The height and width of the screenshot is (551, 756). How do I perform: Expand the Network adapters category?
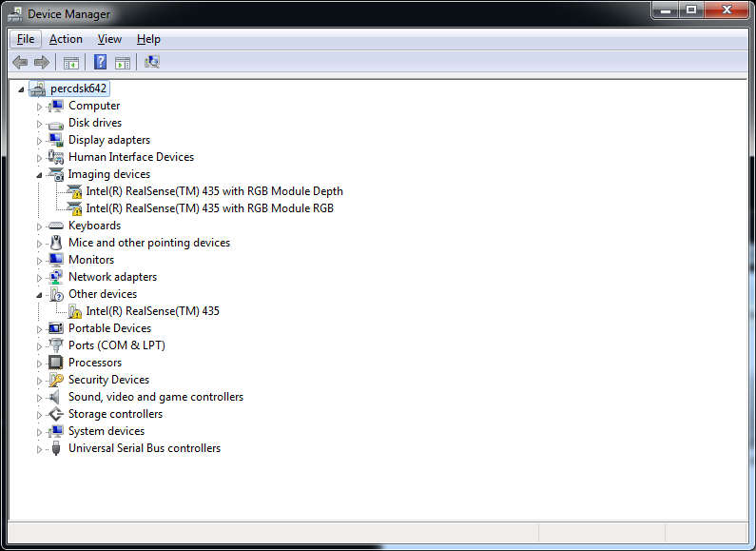tap(40, 277)
